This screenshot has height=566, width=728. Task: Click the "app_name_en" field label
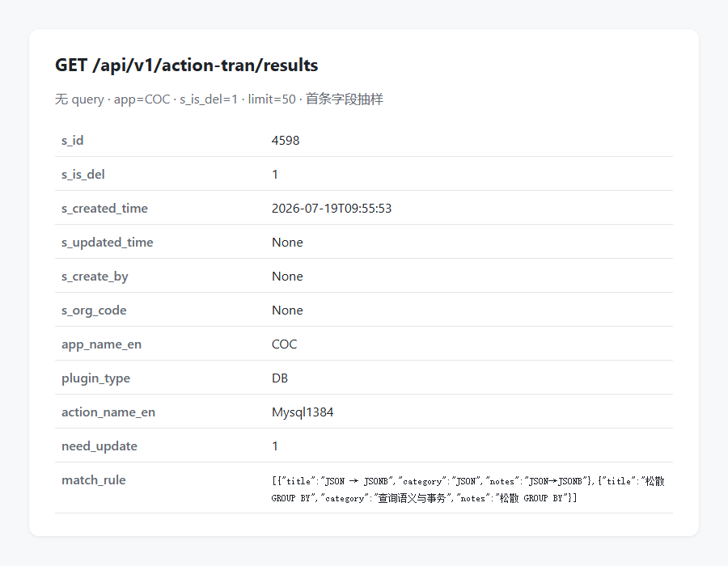click(102, 344)
